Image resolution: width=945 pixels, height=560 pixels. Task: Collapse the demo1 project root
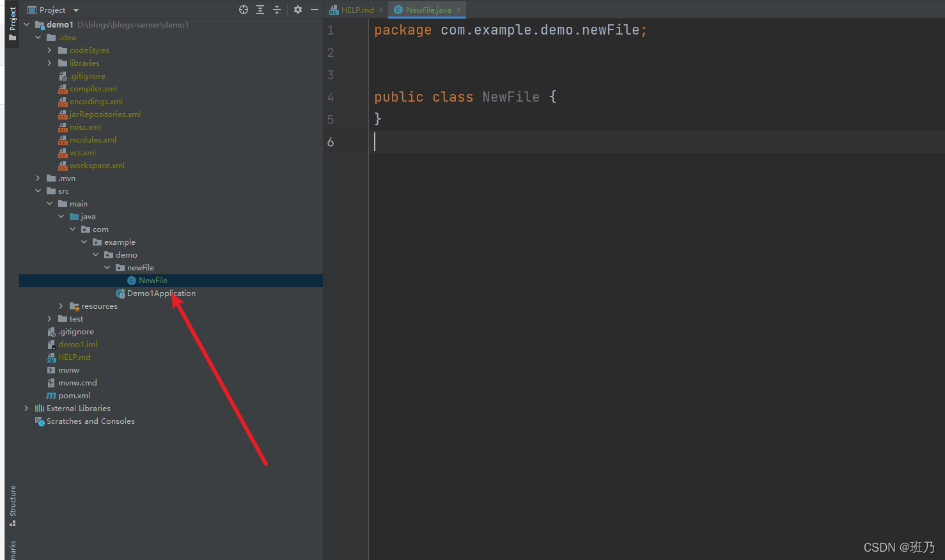coord(27,24)
